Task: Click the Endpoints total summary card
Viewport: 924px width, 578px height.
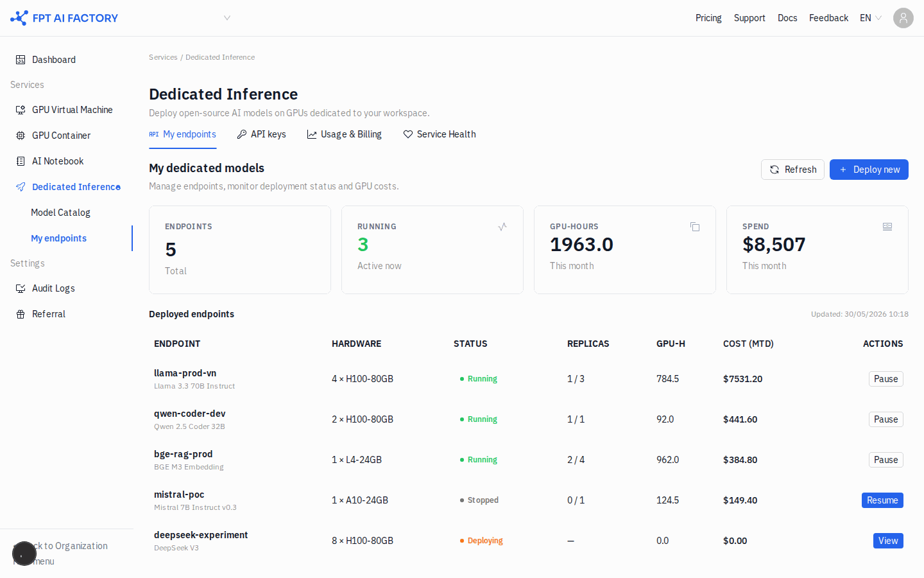Action: click(x=240, y=250)
